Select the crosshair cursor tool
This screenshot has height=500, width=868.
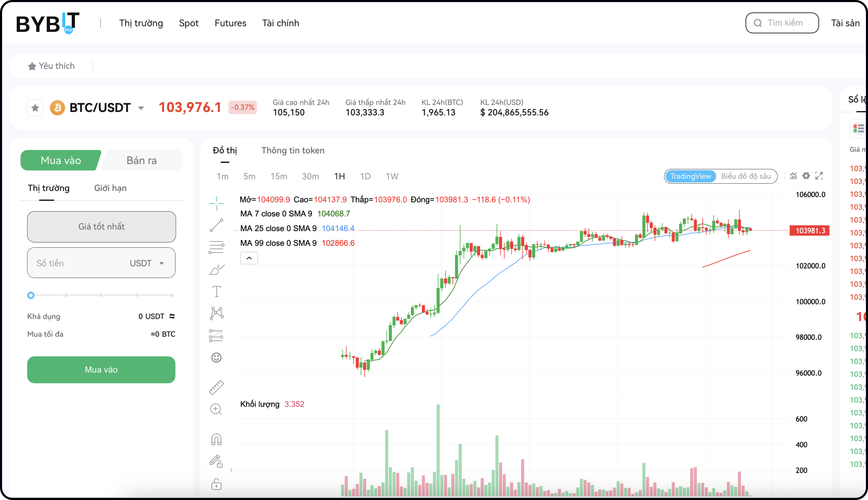coord(217,203)
